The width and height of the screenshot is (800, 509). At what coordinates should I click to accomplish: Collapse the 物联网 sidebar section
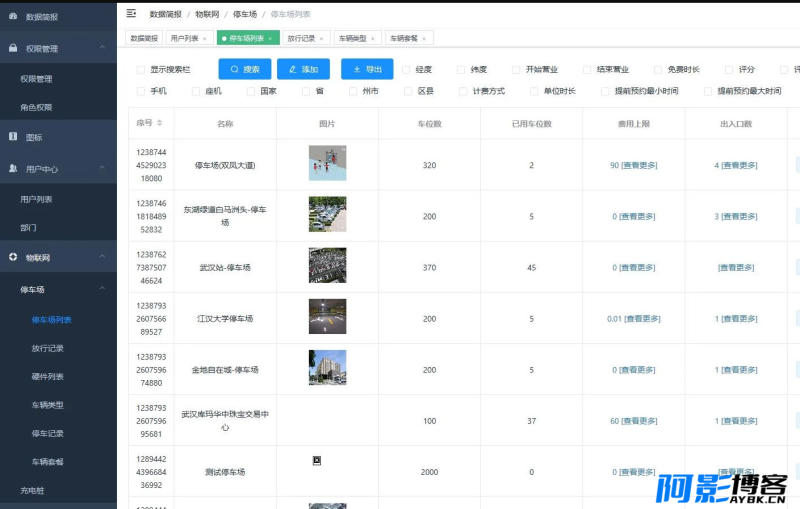(x=102, y=257)
